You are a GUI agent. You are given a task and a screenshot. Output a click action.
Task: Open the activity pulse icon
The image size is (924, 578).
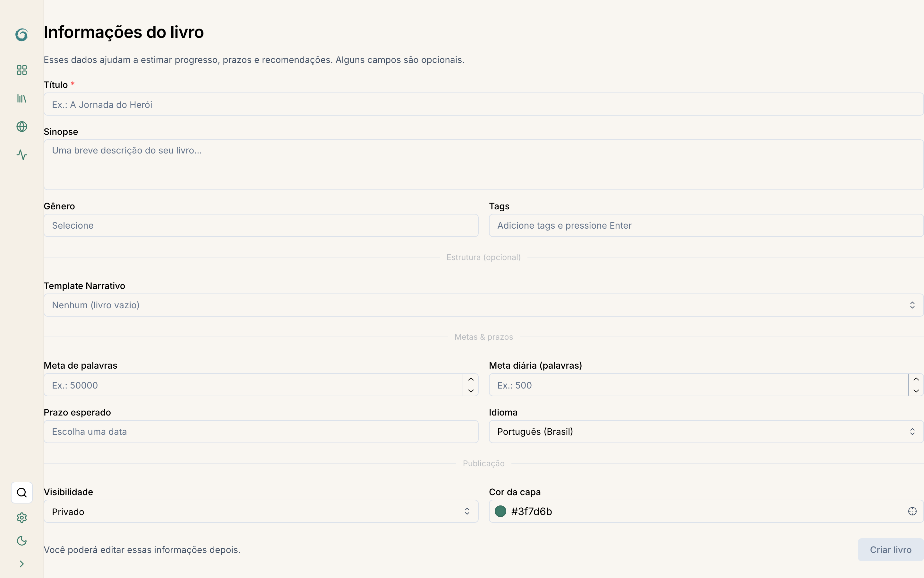[22, 155]
